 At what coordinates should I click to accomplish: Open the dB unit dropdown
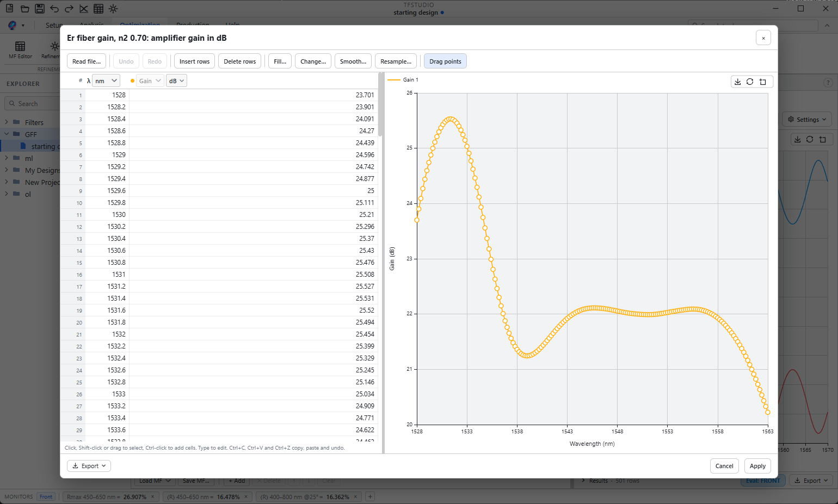coord(176,80)
